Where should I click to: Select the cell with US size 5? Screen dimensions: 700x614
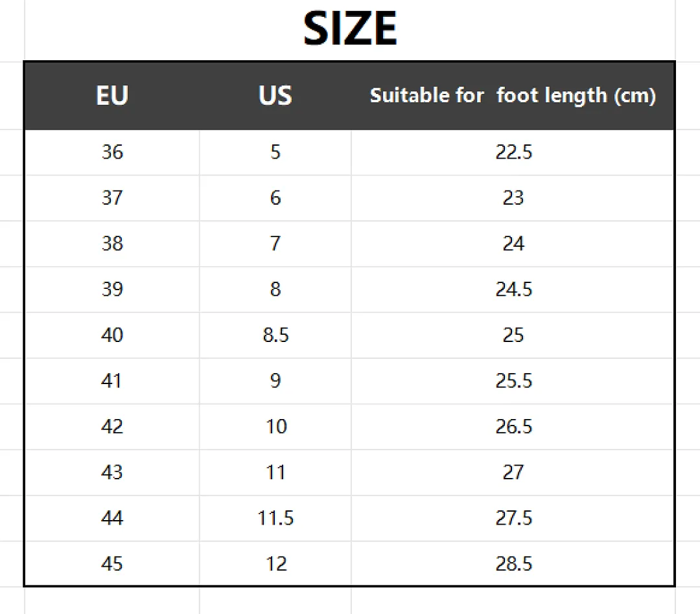pos(275,152)
